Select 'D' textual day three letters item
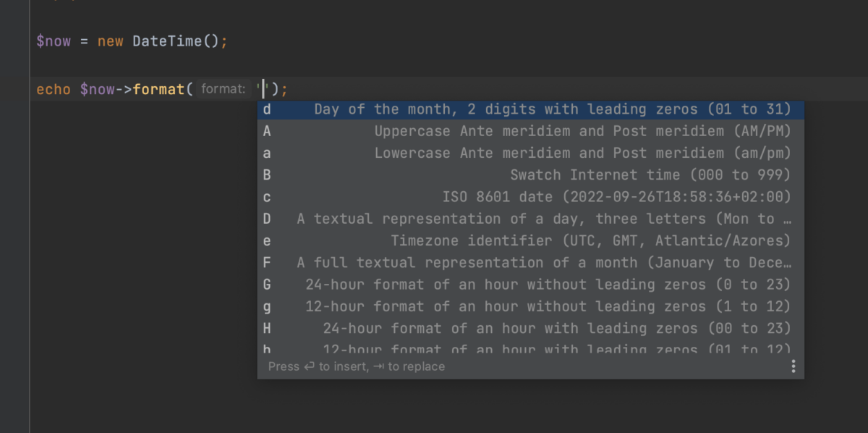The width and height of the screenshot is (868, 433). (x=530, y=219)
